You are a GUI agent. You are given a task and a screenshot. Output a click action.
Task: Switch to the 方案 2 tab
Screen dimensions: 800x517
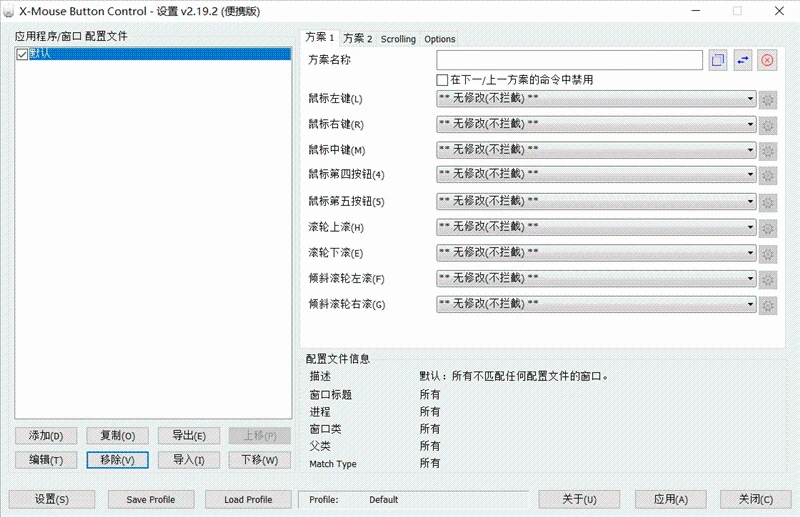point(357,39)
